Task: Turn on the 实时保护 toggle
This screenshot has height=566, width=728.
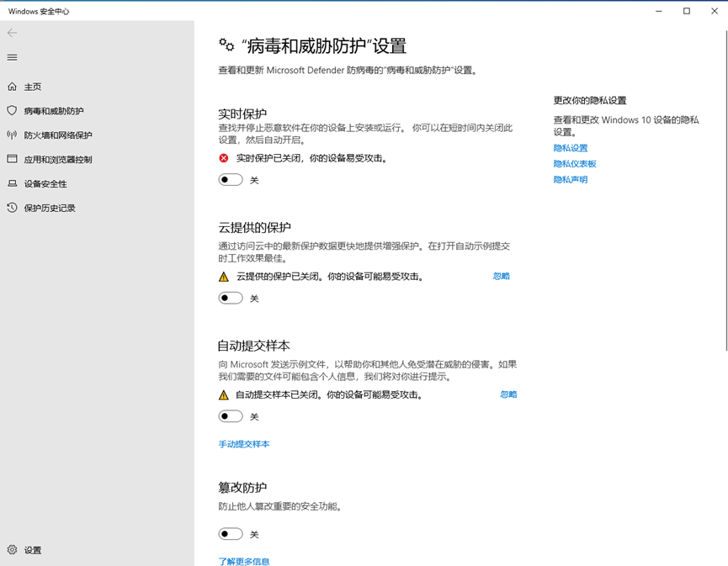Action: [x=231, y=179]
